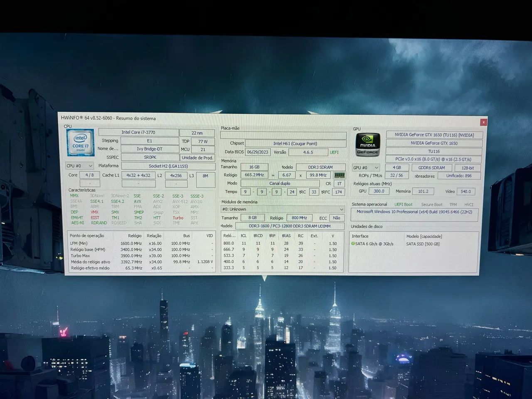
Task: Click the TPM indicator
Action: pos(453,204)
